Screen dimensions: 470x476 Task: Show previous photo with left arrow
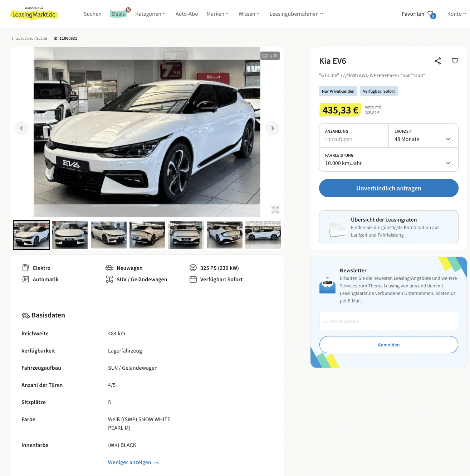point(21,128)
